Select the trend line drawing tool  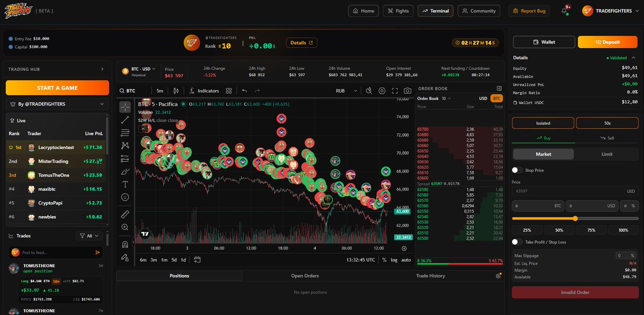click(x=125, y=120)
